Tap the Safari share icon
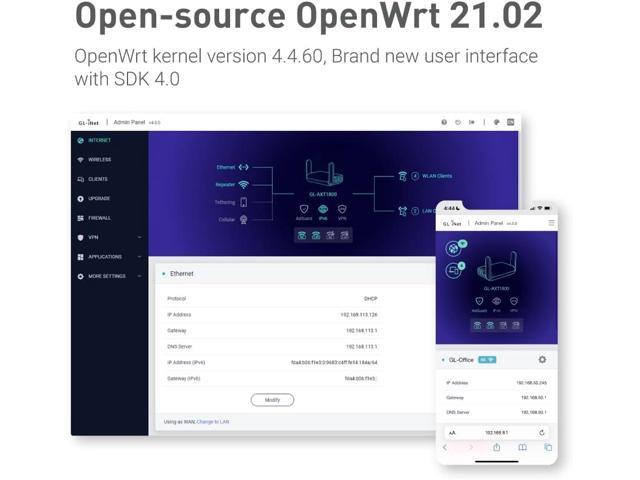 tap(496, 447)
